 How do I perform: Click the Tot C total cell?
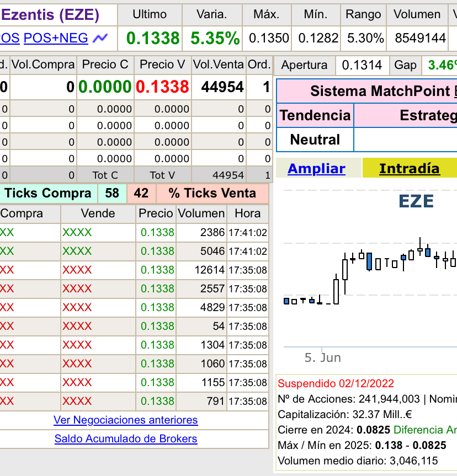click(105, 175)
